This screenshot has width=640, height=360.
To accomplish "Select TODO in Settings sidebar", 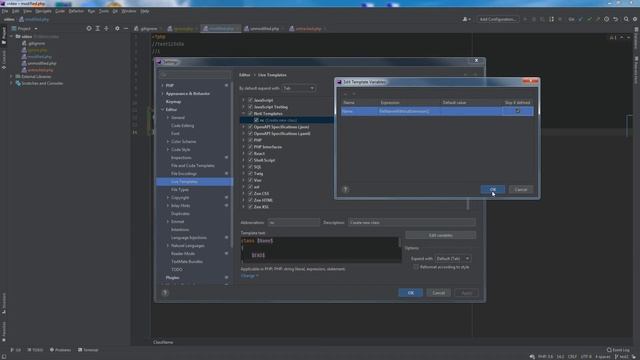I will 177,270.
